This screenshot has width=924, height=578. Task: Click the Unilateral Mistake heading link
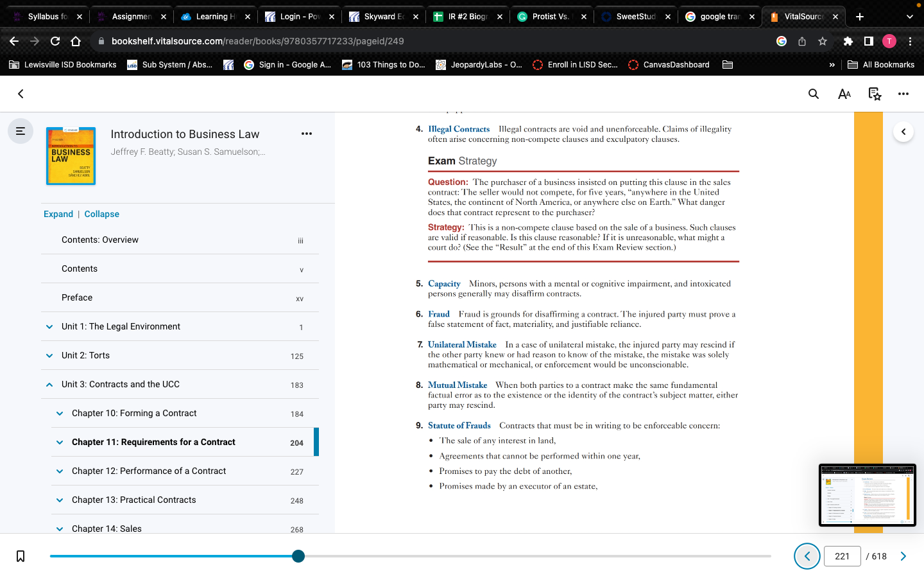point(462,345)
